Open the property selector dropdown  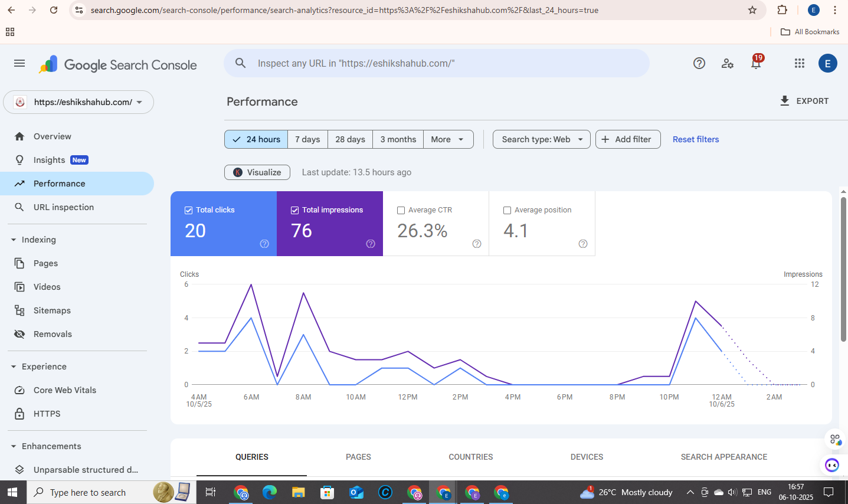[78, 102]
